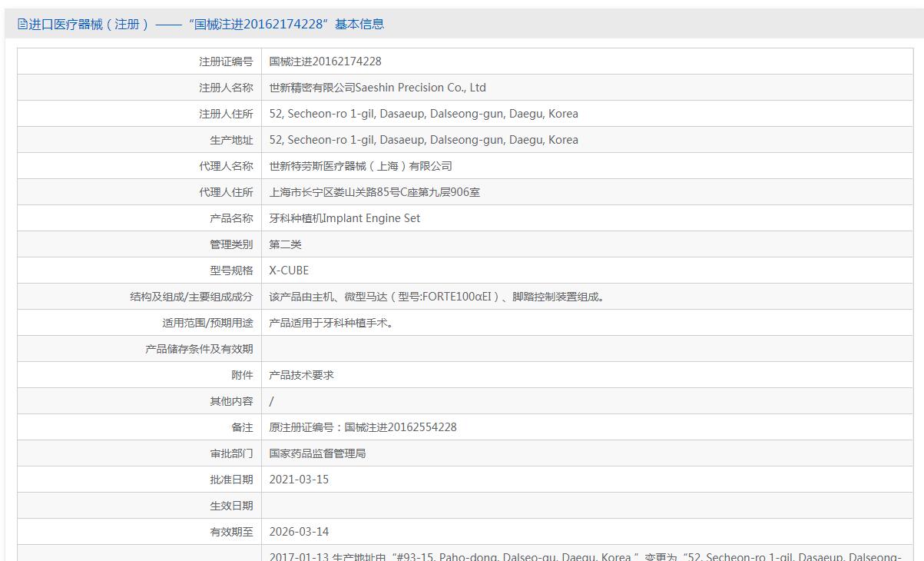Click the 批准日期 label
Screen dimensions: 924x561
pyautogui.click(x=231, y=480)
